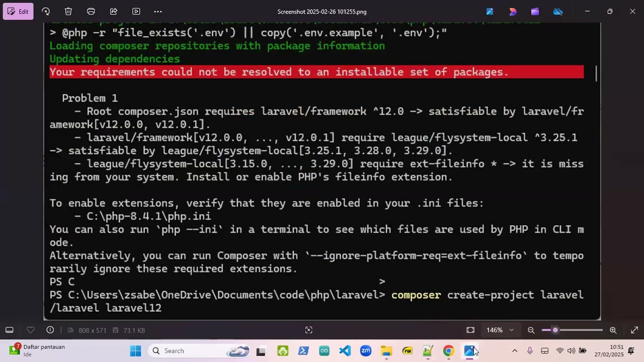The height and width of the screenshot is (362, 644).
Task: Click scrollbar thumb inside the screenshot
Action: [x=596, y=73]
